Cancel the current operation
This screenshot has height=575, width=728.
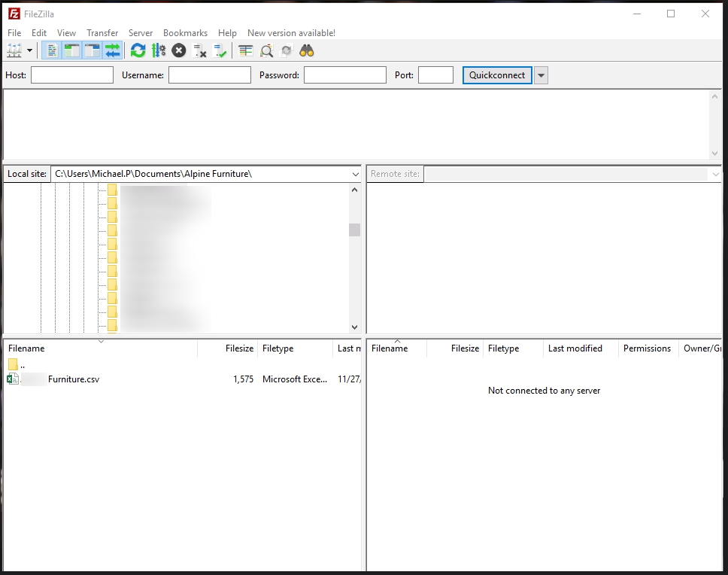(x=179, y=50)
